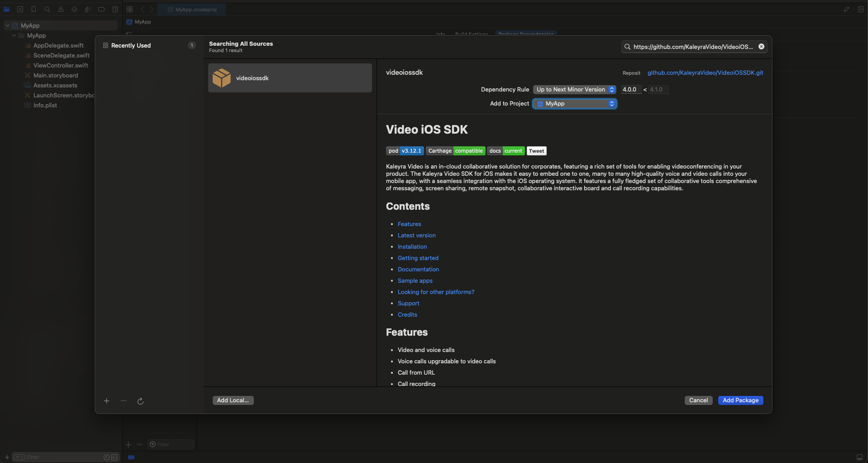
Task: Open the Documentation link
Action: (x=418, y=269)
